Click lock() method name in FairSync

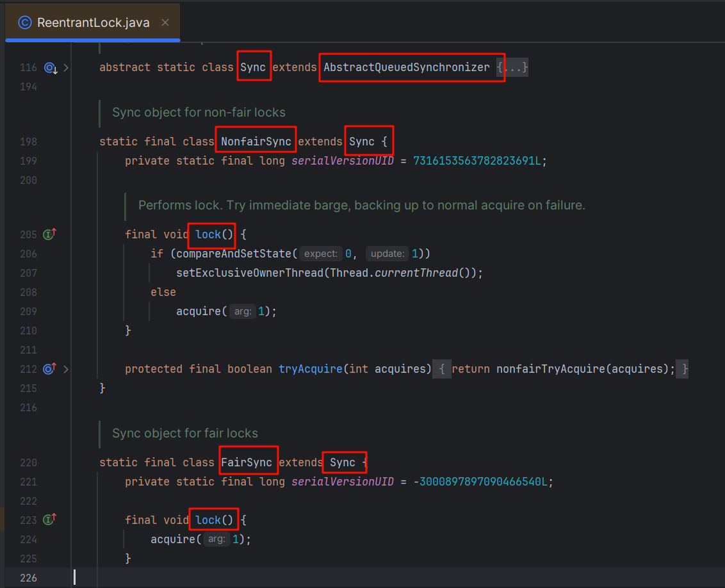click(208, 520)
